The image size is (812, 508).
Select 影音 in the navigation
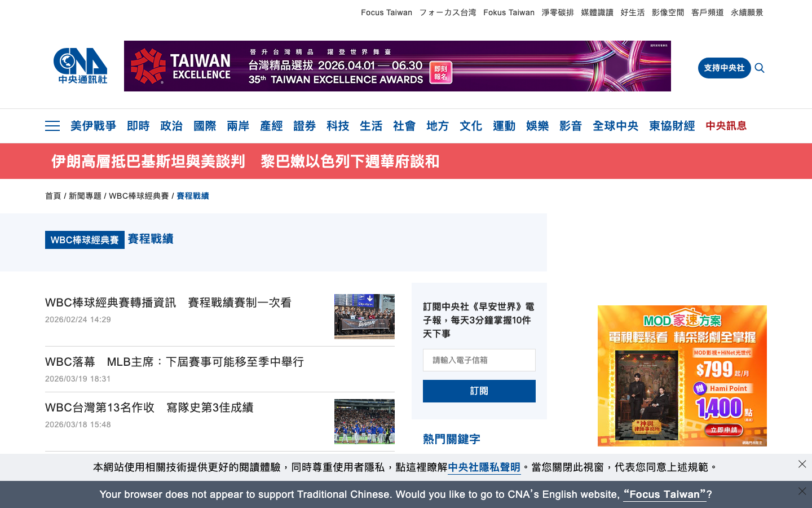point(571,126)
